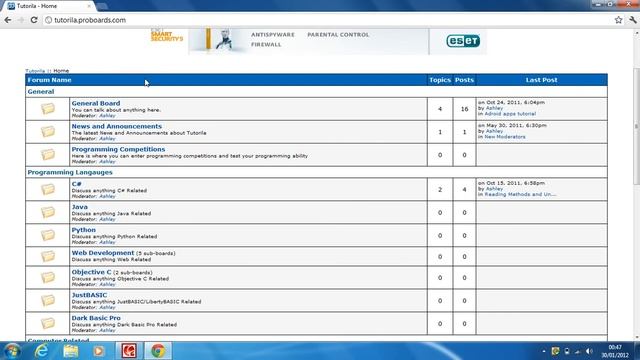Click Chrome icon on the taskbar
Image resolution: width=640 pixels, height=360 pixels.
(x=158, y=351)
